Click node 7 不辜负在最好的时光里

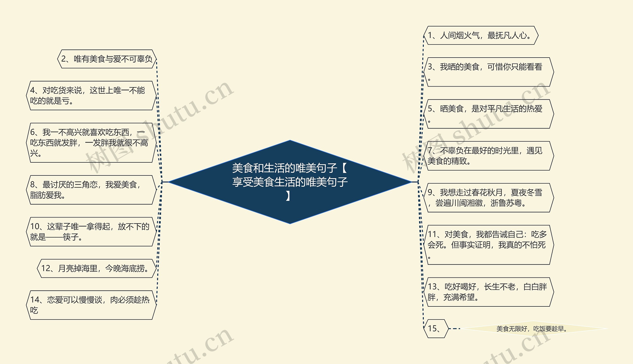point(488,156)
